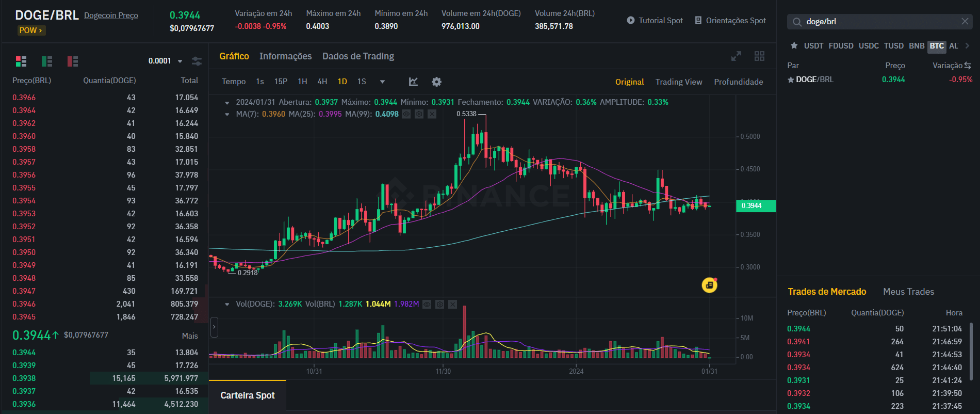This screenshot has height=414, width=980.
Task: Open the POW tag link
Action: [30, 30]
